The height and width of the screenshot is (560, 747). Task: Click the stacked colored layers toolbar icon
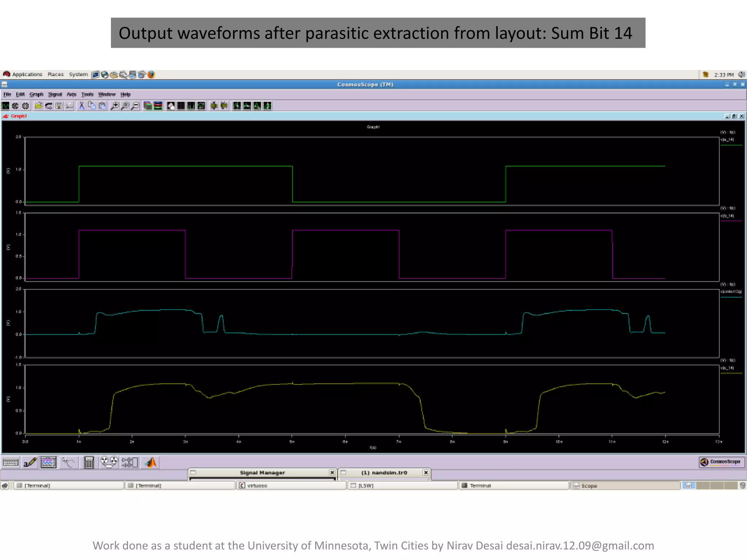pyautogui.click(x=148, y=106)
